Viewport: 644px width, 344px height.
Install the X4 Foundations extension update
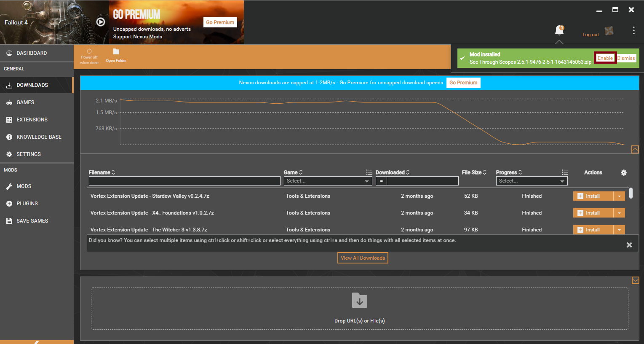(x=593, y=213)
